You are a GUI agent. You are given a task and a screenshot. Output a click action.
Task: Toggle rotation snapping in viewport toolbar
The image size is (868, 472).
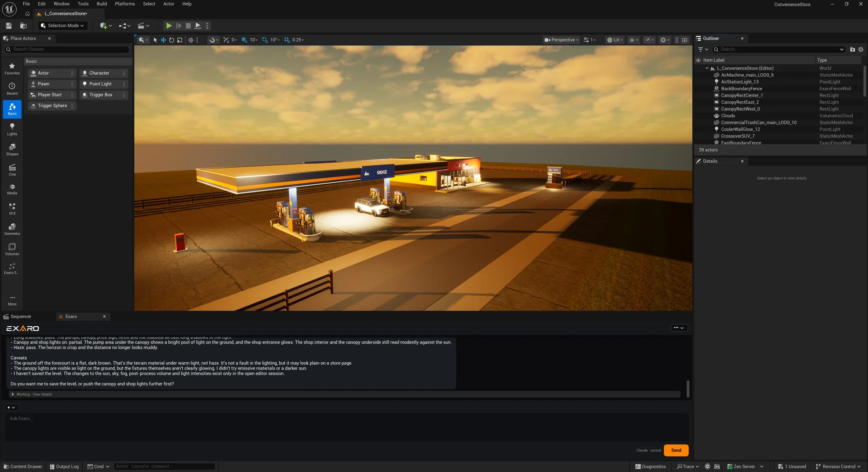tap(265, 40)
